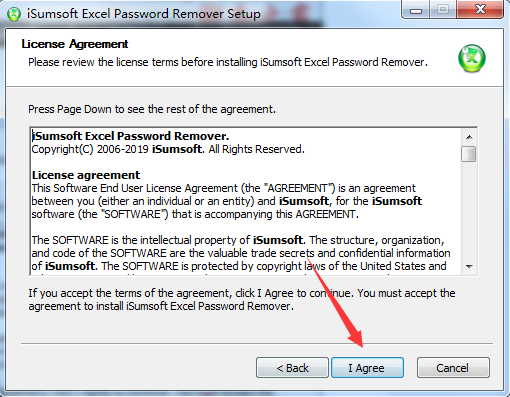Screen dimensions: 510x397
Task: Cancel the installation
Action: pyautogui.click(x=453, y=368)
